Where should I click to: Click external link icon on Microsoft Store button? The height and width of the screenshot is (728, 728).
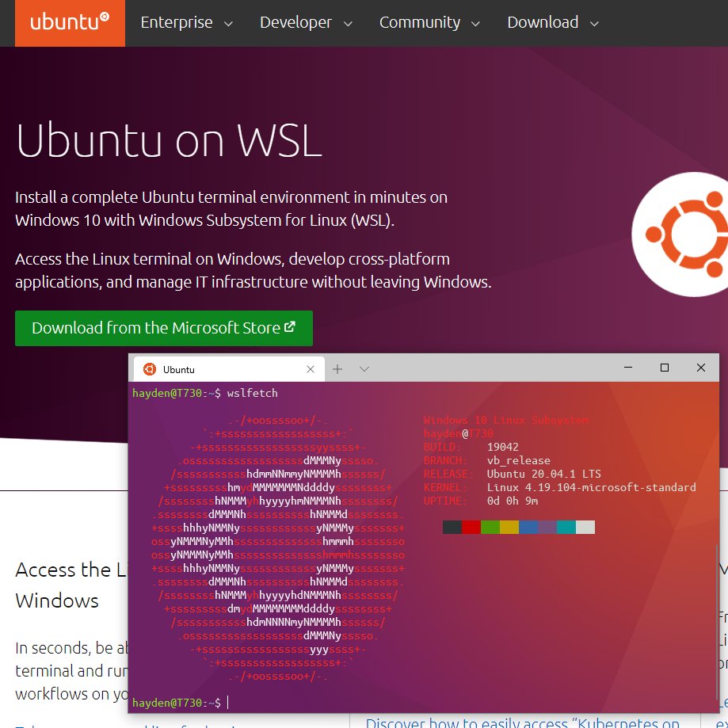point(289,327)
